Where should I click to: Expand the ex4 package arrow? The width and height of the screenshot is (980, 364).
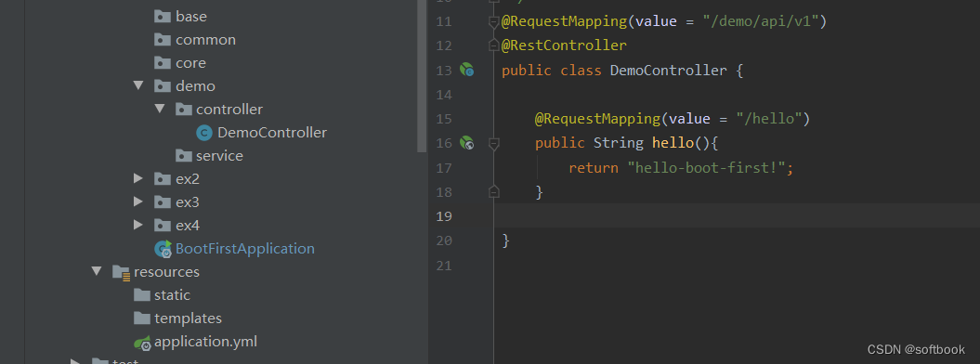click(x=138, y=225)
